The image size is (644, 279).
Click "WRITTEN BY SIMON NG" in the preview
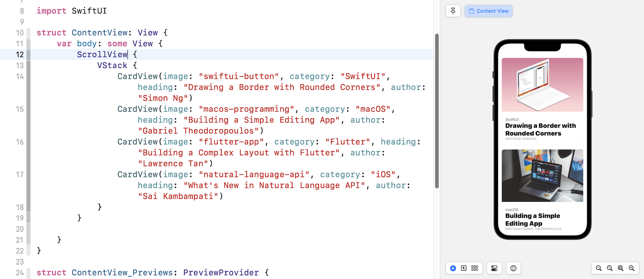[521, 139]
